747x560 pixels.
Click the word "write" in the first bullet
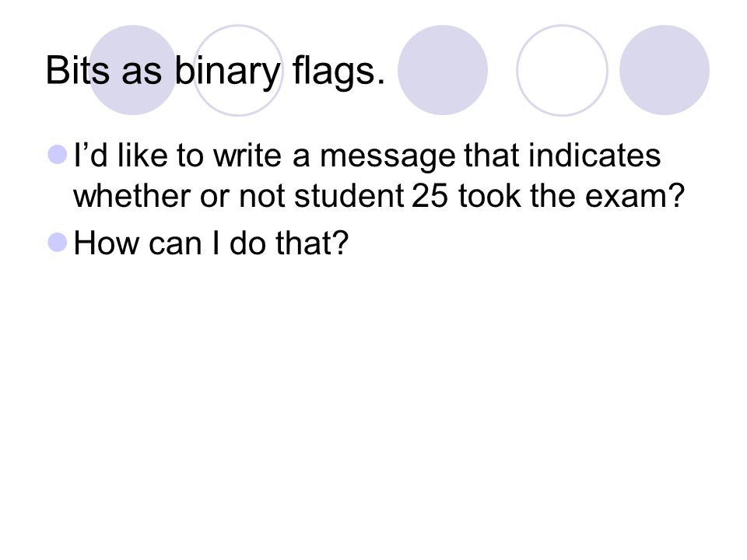247,156
